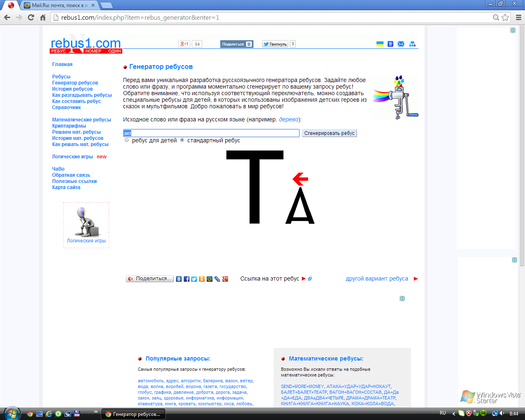This screenshot has width=525, height=420.
Task: Select the 'стандартный ребус' radio button
Action: point(182,140)
